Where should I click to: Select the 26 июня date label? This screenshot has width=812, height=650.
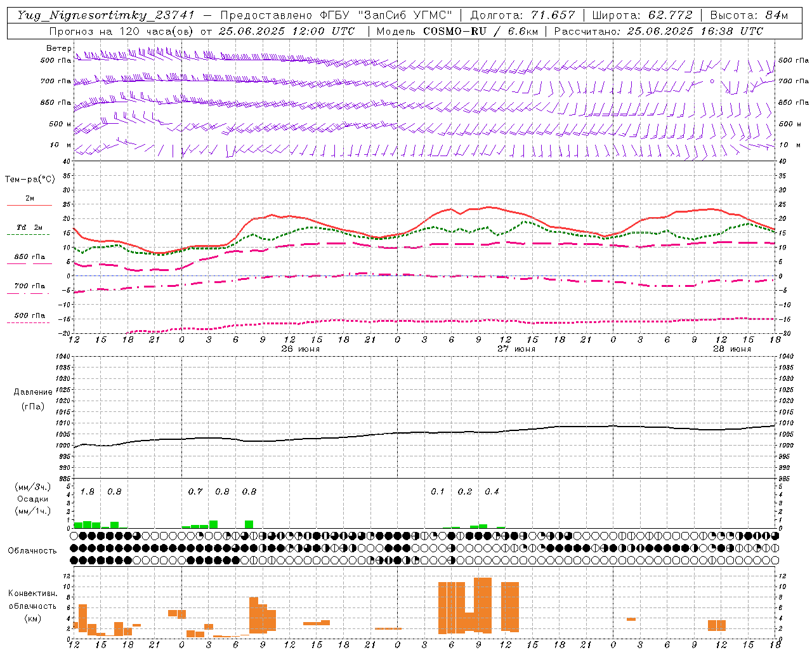(300, 349)
